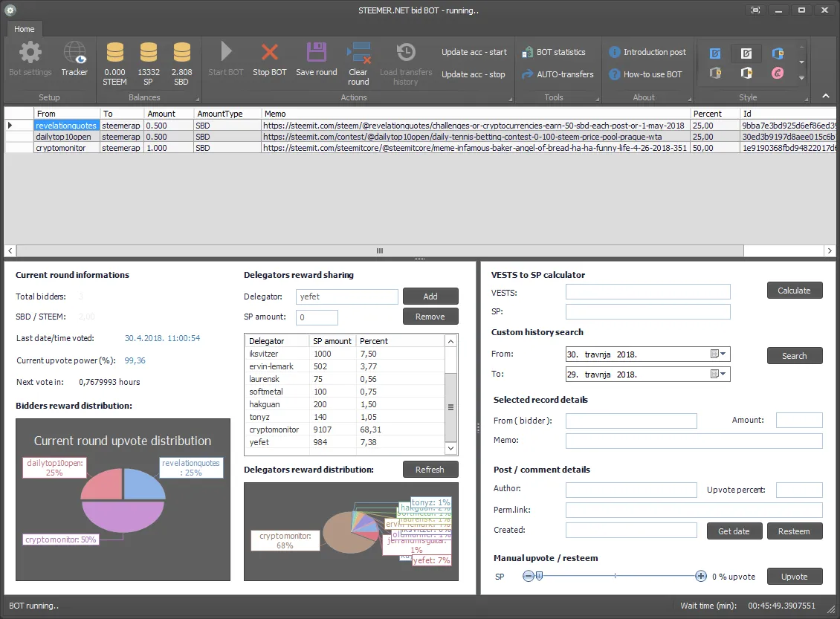Select the blue-orange Office style icon
Viewport: 840px width, 619px height.
[x=778, y=53]
